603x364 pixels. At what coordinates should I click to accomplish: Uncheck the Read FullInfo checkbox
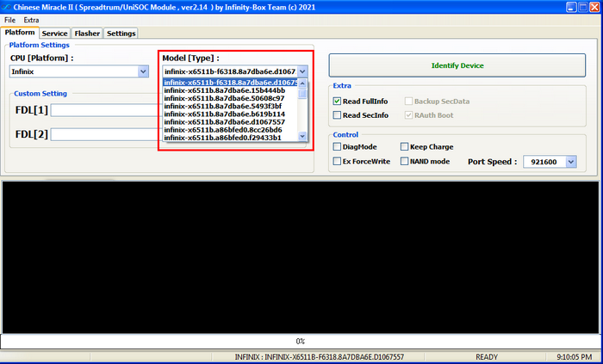pos(338,102)
